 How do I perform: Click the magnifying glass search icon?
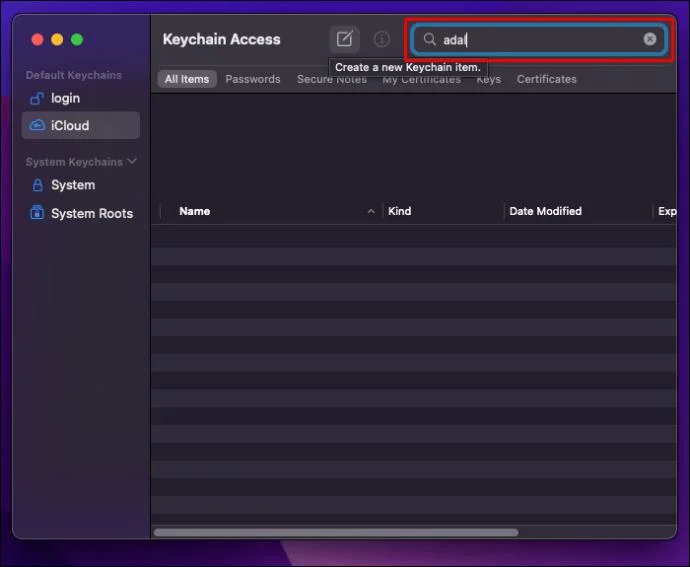coord(429,39)
